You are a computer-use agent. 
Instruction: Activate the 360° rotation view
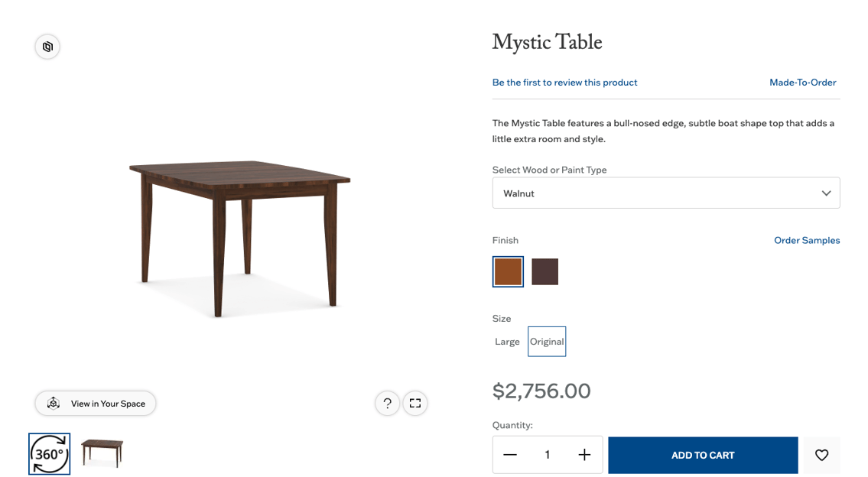click(x=48, y=453)
